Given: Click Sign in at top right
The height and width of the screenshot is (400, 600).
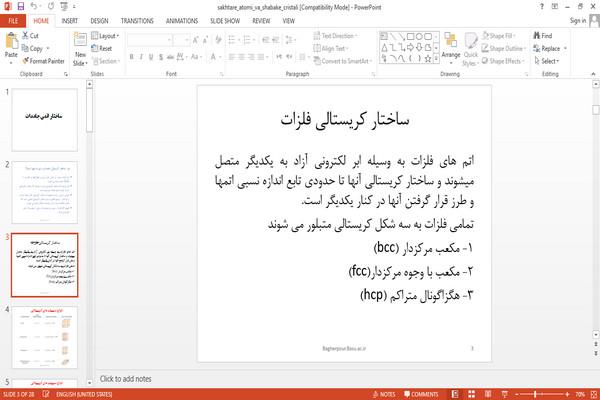Looking at the screenshot, I should tap(578, 21).
